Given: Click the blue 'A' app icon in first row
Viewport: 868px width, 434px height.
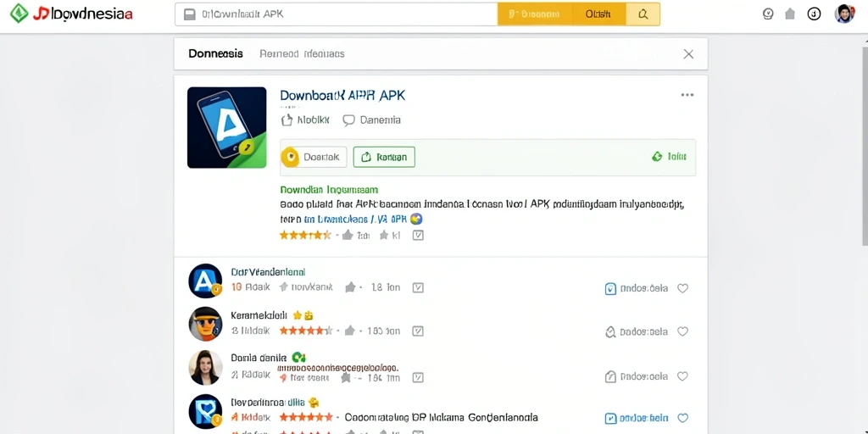Looking at the screenshot, I should pyautogui.click(x=205, y=281).
